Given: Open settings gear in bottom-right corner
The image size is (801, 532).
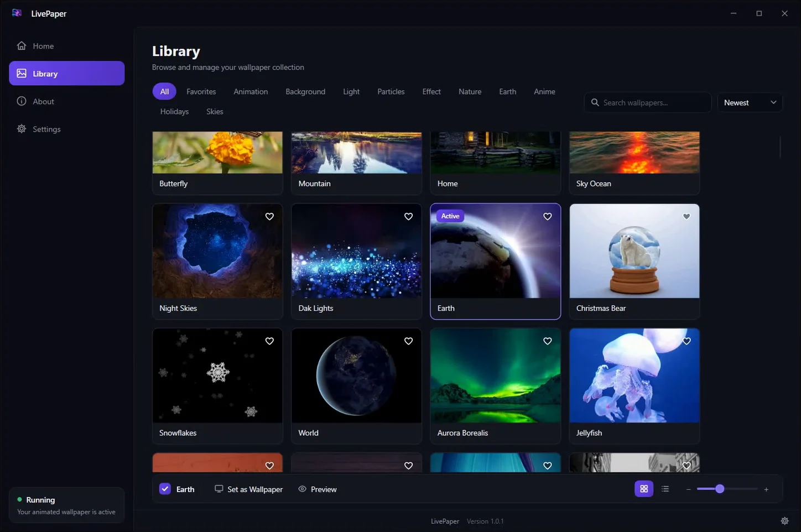Looking at the screenshot, I should [x=784, y=521].
